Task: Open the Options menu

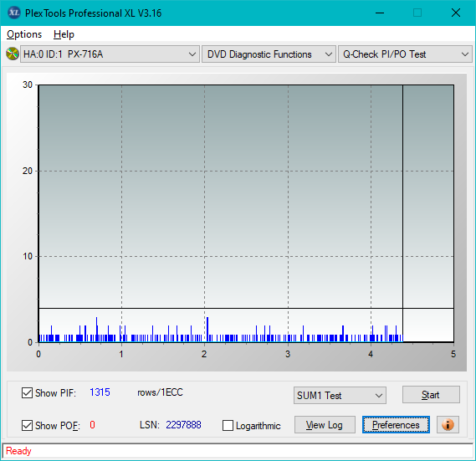Action: pos(24,34)
